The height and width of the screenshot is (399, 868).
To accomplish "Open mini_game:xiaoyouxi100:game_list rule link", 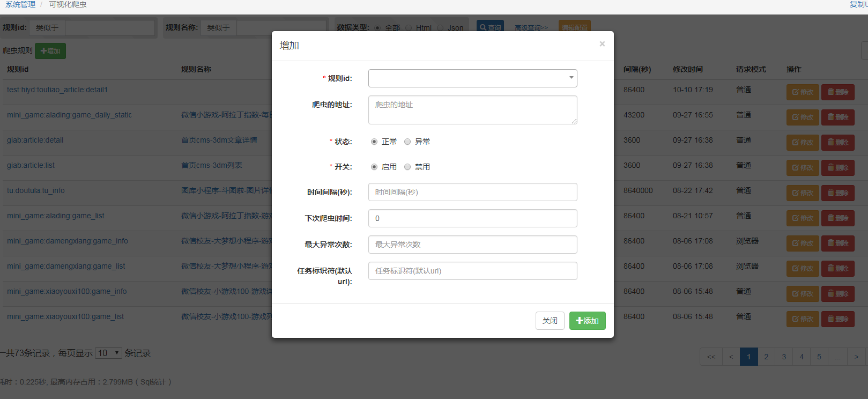I will (65, 316).
